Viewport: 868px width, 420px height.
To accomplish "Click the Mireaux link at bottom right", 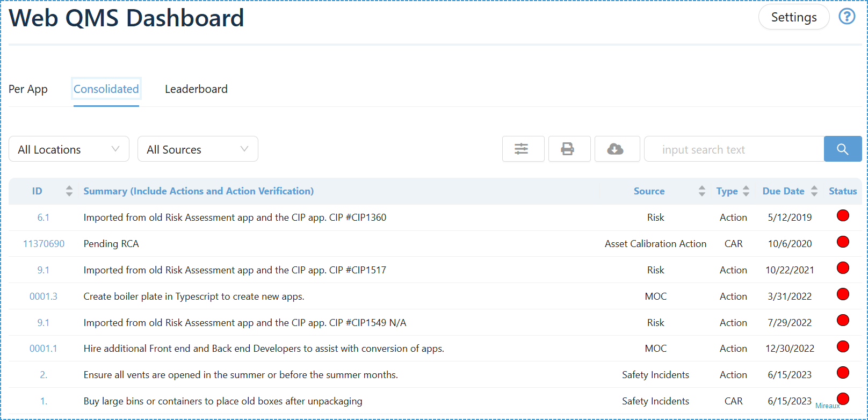I will 827,406.
